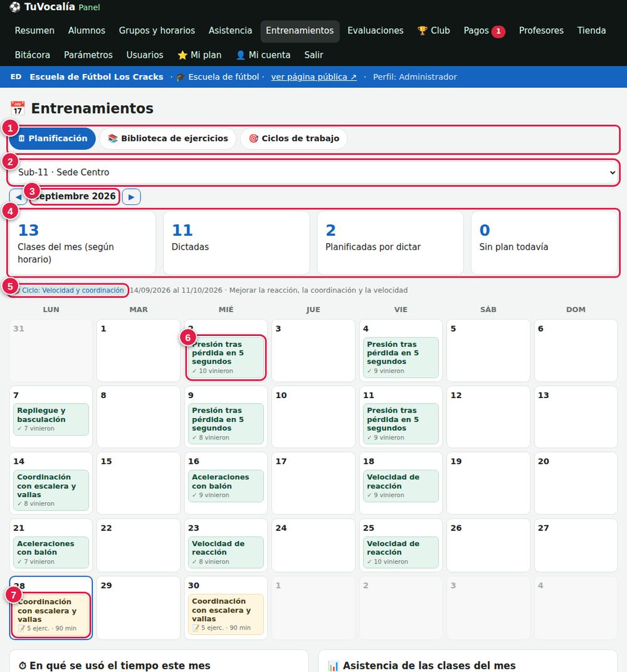
Task: Click calendar day 15 cell
Action: (139, 483)
